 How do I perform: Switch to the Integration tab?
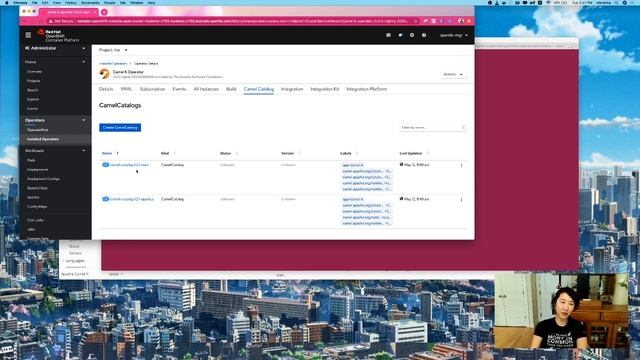(x=292, y=89)
